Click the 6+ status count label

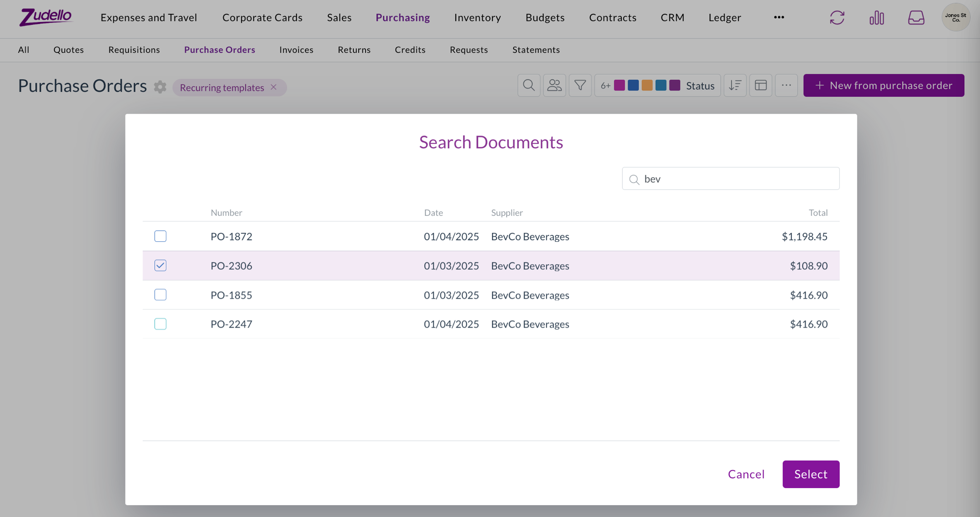[605, 86]
